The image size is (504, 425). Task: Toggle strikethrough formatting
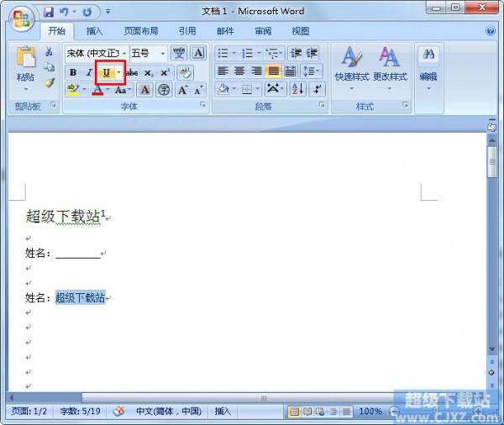click(x=132, y=73)
